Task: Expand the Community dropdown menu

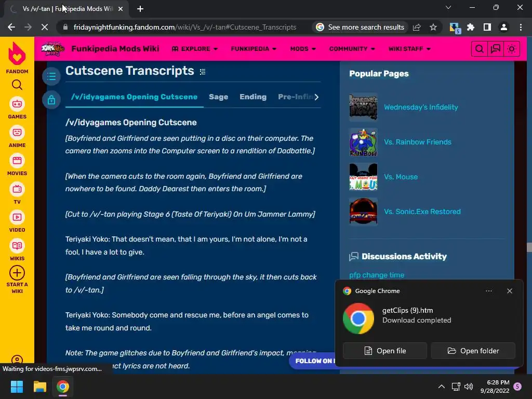Action: 352,49
